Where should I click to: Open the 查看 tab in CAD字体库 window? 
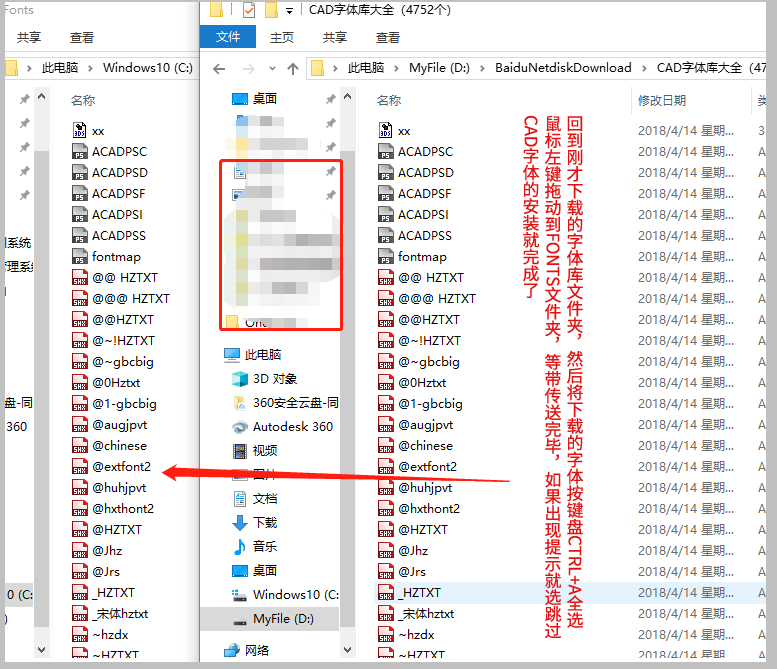pyautogui.click(x=388, y=38)
